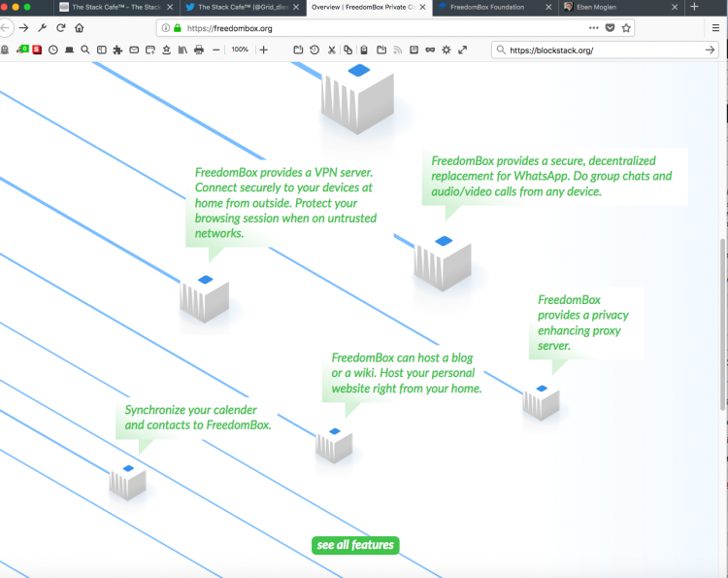
Task: Switch to The Stack Cafe Twitter tab
Action: click(x=243, y=8)
